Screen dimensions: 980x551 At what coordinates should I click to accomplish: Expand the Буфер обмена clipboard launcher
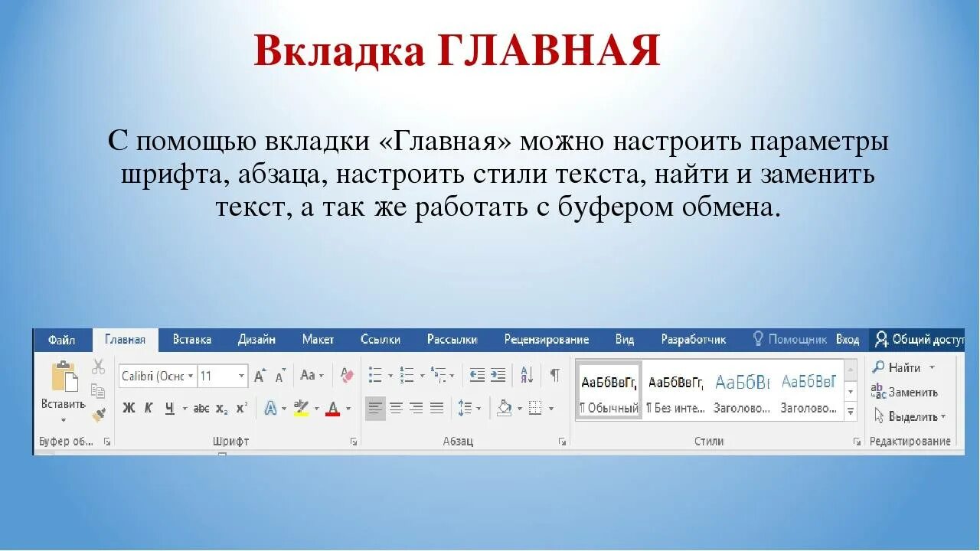point(107,442)
